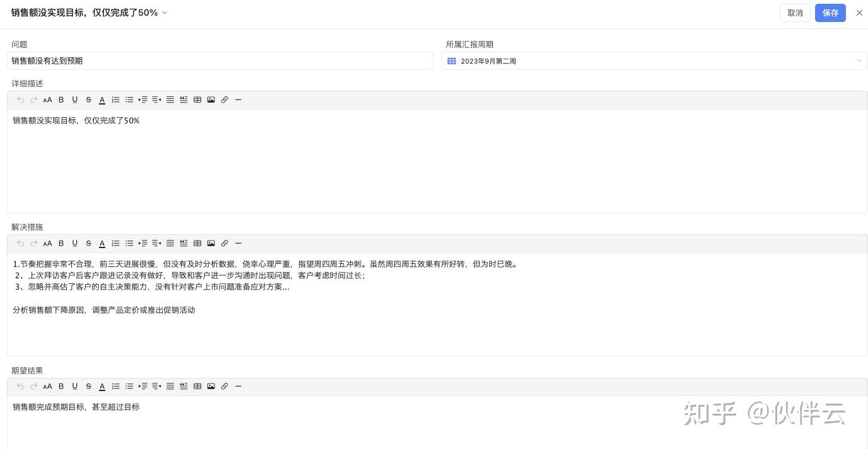
Task: Click the line starting 3、忽略并高估了客户
Action: click(152, 287)
